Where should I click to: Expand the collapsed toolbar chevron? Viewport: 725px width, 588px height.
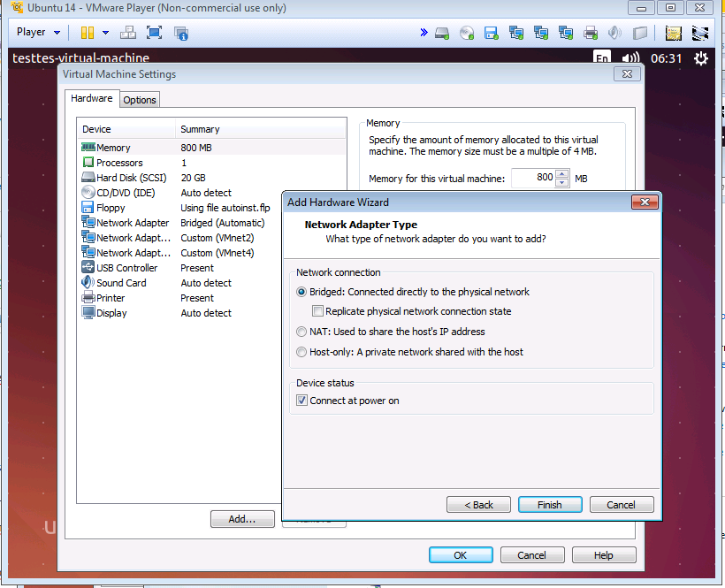[x=424, y=31]
